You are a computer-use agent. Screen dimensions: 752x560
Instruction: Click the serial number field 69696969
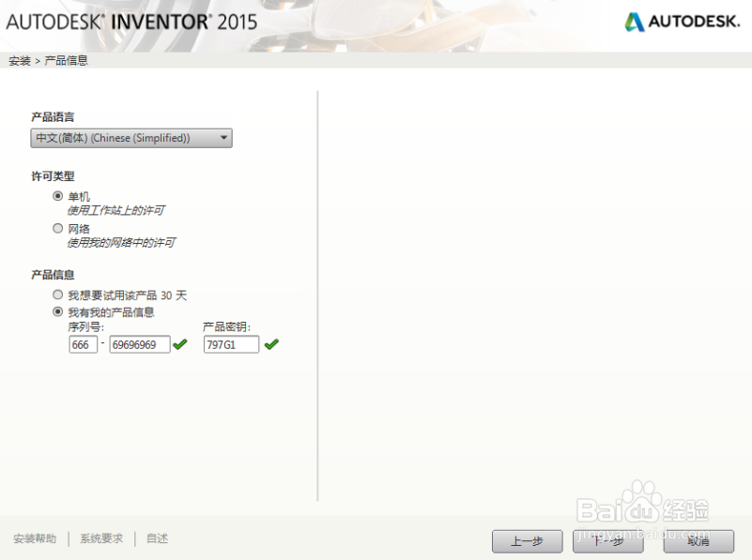140,344
